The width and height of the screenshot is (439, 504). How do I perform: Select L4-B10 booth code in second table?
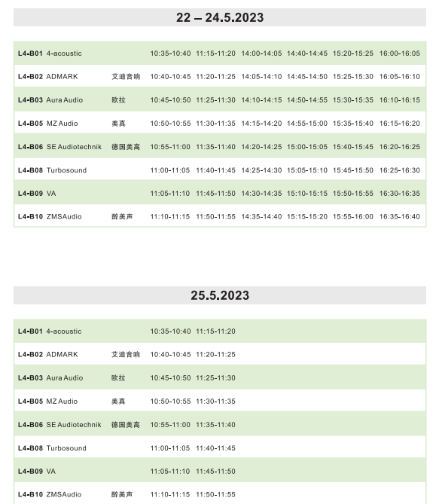point(30,495)
